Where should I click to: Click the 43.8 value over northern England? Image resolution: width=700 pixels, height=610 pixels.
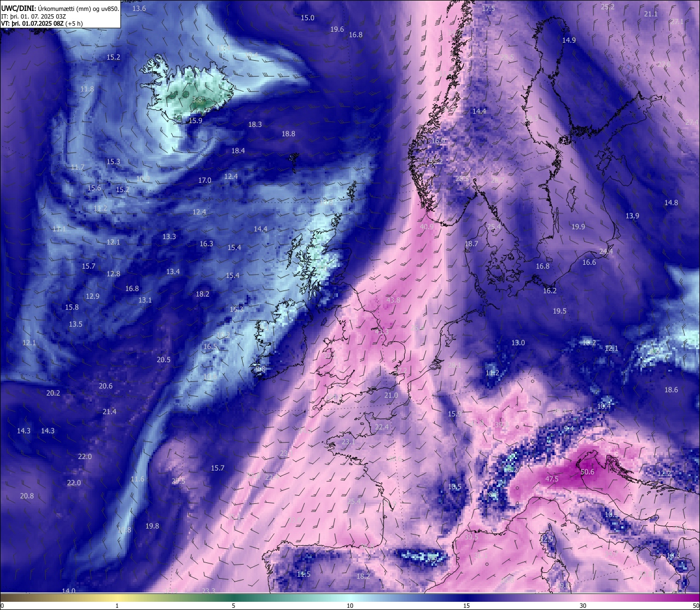393,300
